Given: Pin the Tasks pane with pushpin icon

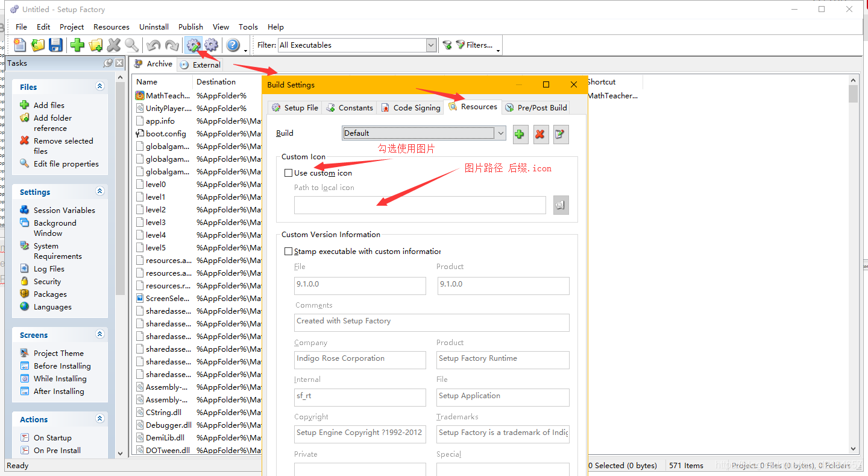Looking at the screenshot, I should 108,63.
